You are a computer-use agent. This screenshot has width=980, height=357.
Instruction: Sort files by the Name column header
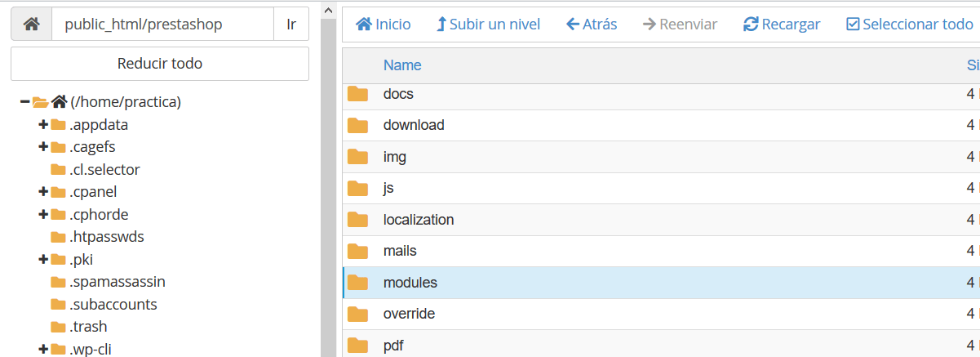[x=402, y=65]
